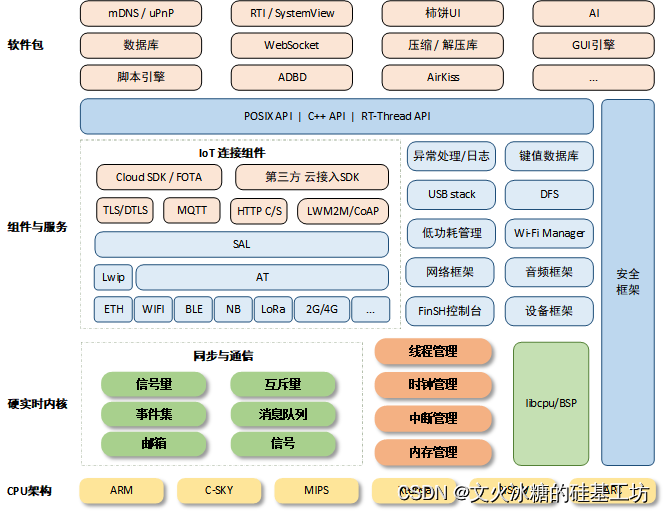
Task: Select the 组件与服务 row label
Action: (37, 227)
